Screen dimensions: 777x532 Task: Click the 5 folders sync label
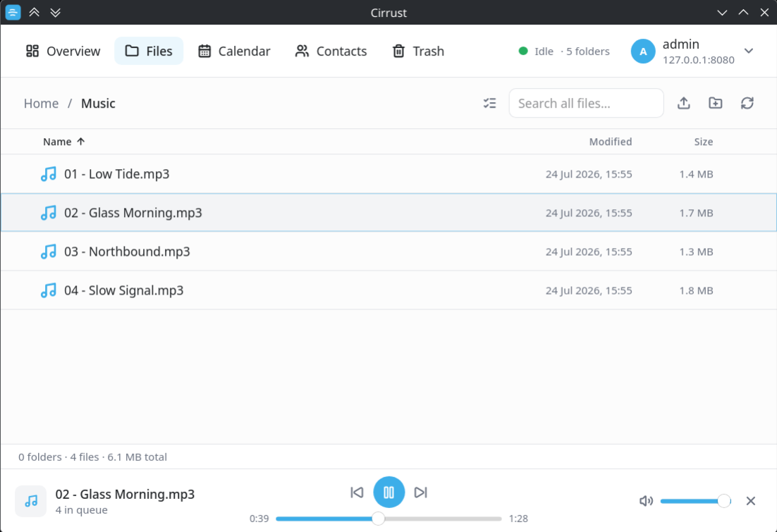point(588,51)
